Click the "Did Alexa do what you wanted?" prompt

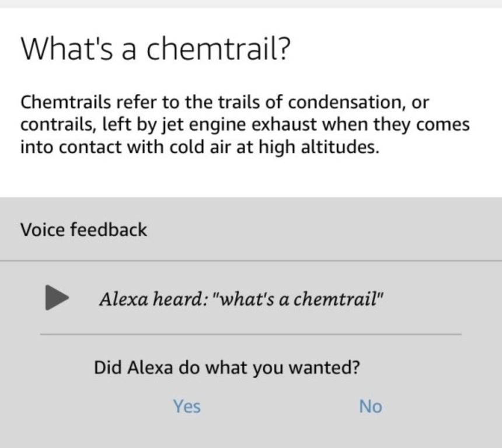(226, 368)
